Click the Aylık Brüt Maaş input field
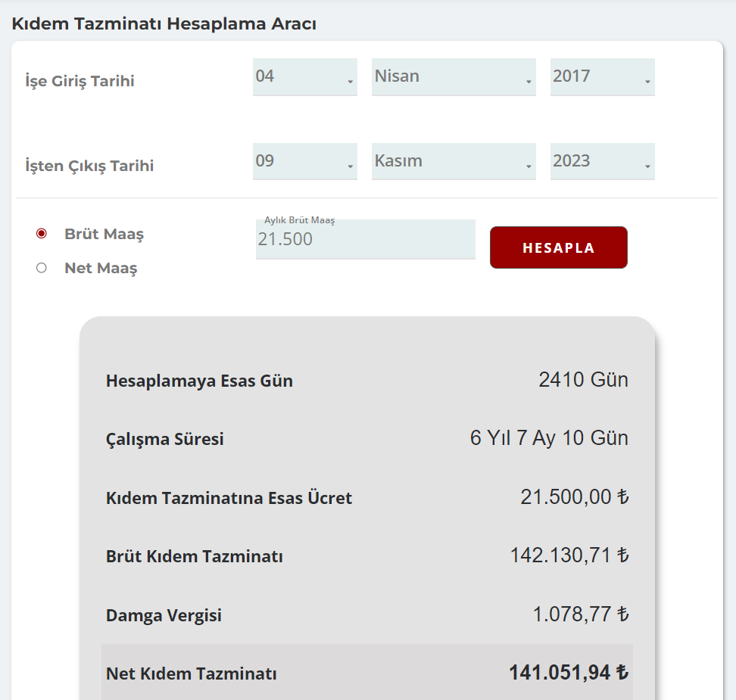Screen dimensions: 736x700 (x=365, y=239)
